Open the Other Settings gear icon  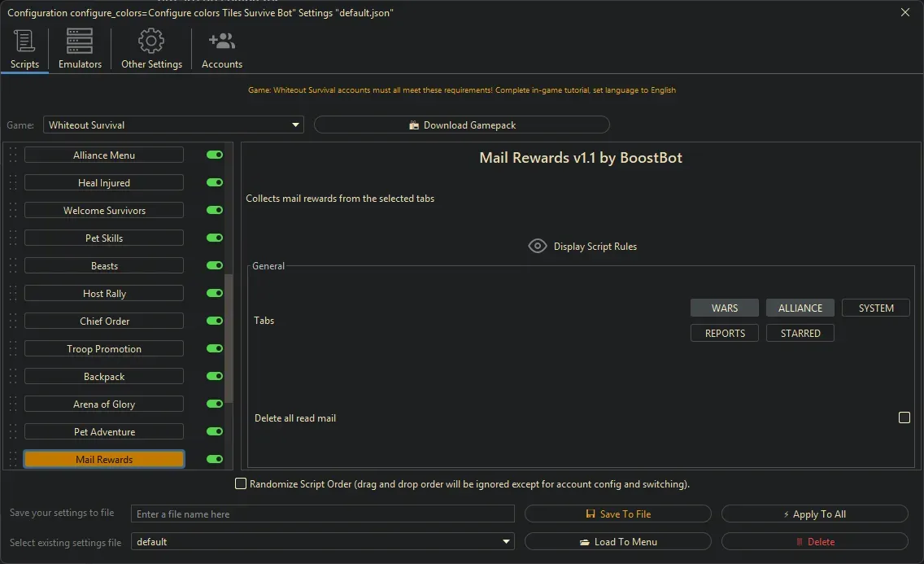point(151,41)
